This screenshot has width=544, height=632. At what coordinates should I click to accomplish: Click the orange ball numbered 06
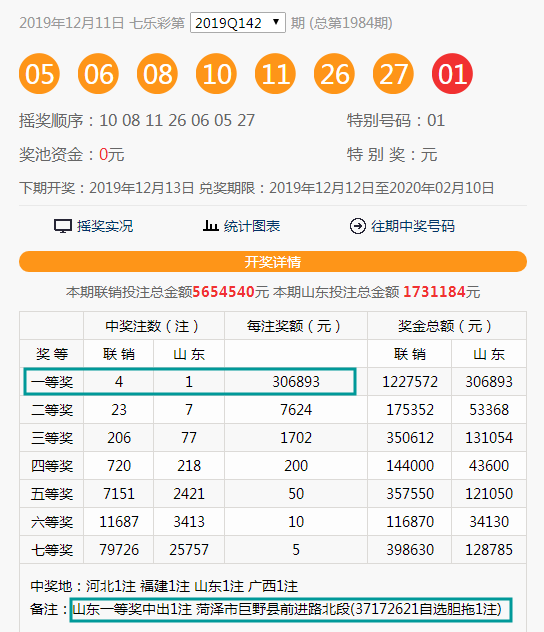(x=98, y=74)
